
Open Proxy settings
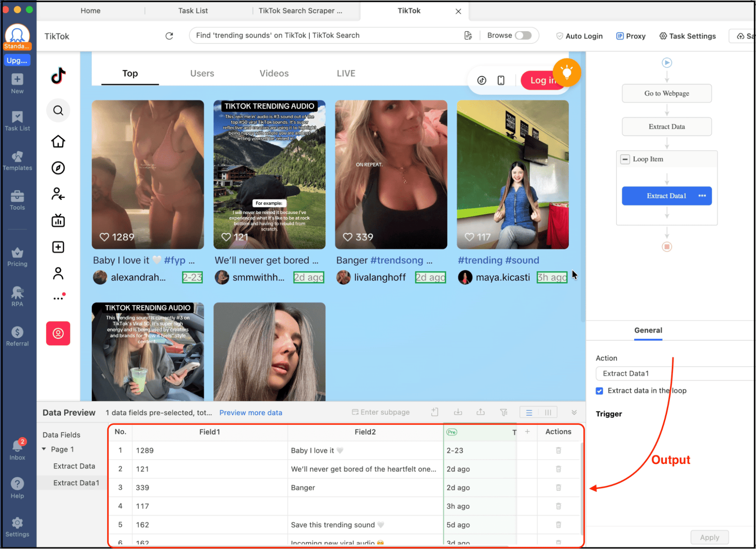(631, 36)
